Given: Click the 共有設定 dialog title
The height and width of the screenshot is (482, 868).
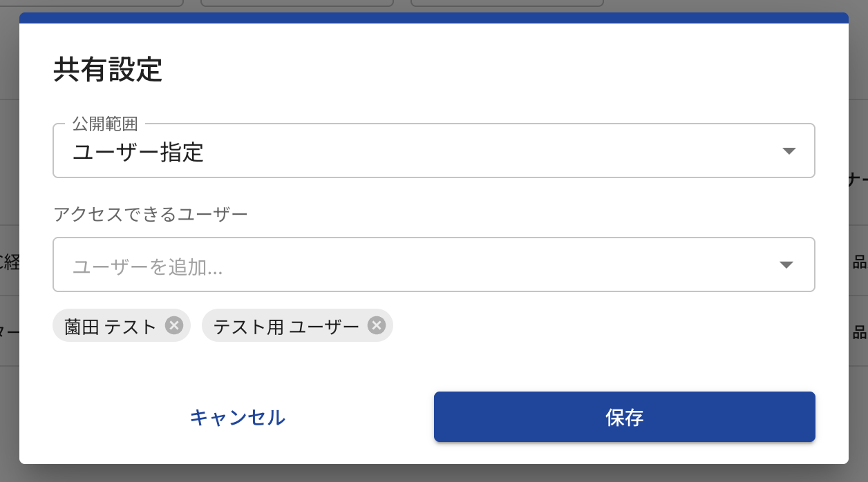Looking at the screenshot, I should click(108, 70).
